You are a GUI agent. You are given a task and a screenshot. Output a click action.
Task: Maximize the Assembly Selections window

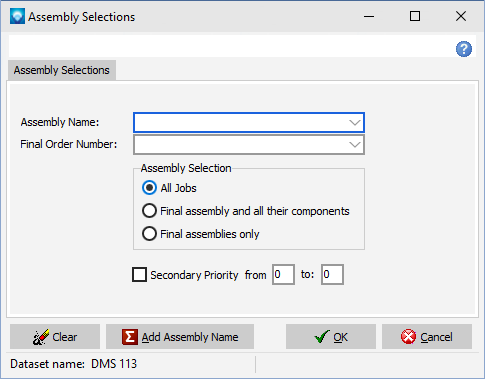click(415, 16)
